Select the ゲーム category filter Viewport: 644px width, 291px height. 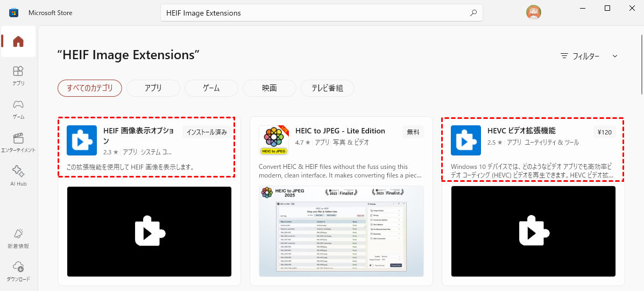[x=211, y=88]
